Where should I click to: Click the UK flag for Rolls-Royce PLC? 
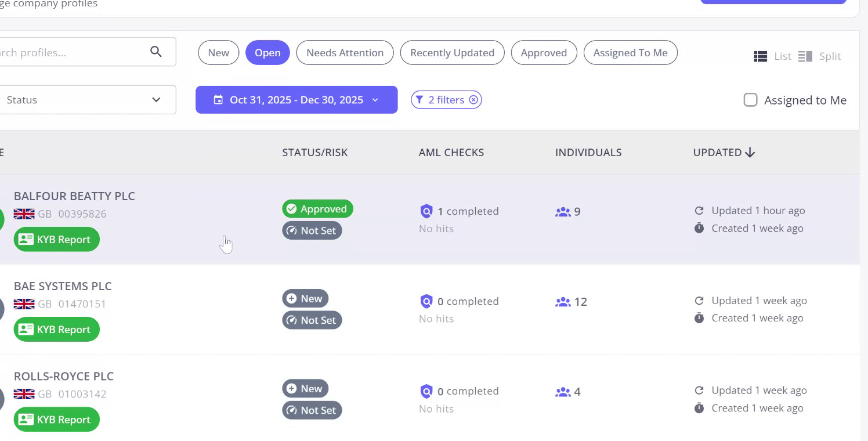click(x=24, y=394)
